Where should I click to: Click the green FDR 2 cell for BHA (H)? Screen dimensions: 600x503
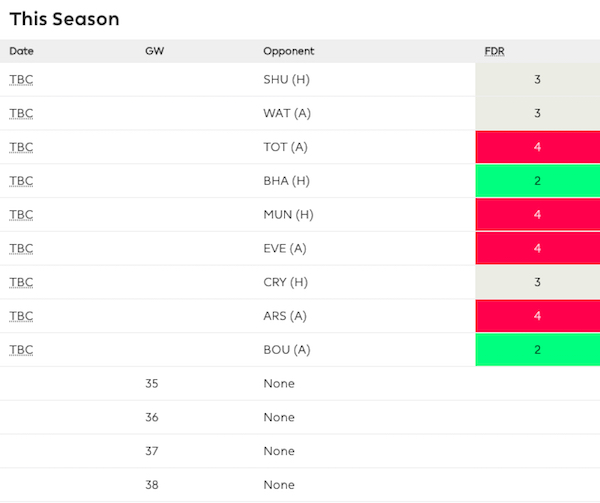(x=537, y=181)
